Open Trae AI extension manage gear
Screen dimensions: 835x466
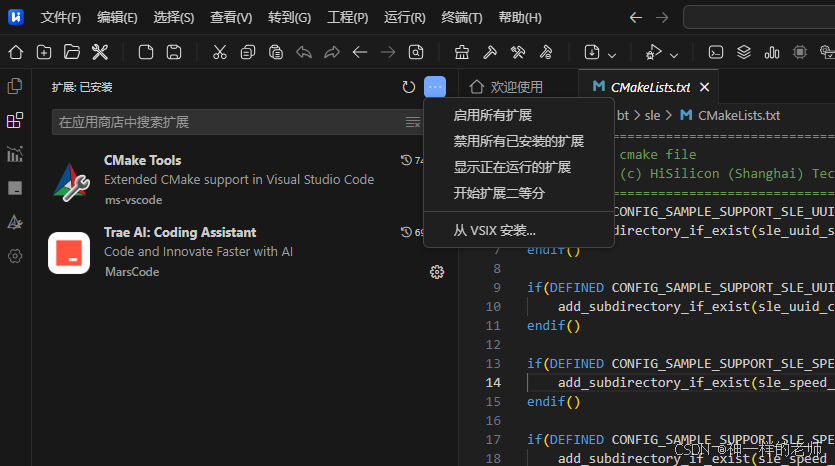click(x=437, y=272)
